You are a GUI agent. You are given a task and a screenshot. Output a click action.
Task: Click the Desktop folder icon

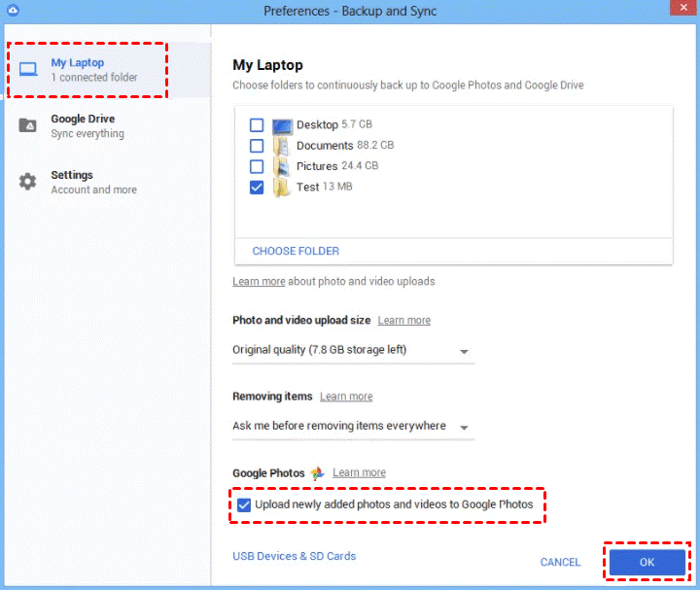click(282, 125)
